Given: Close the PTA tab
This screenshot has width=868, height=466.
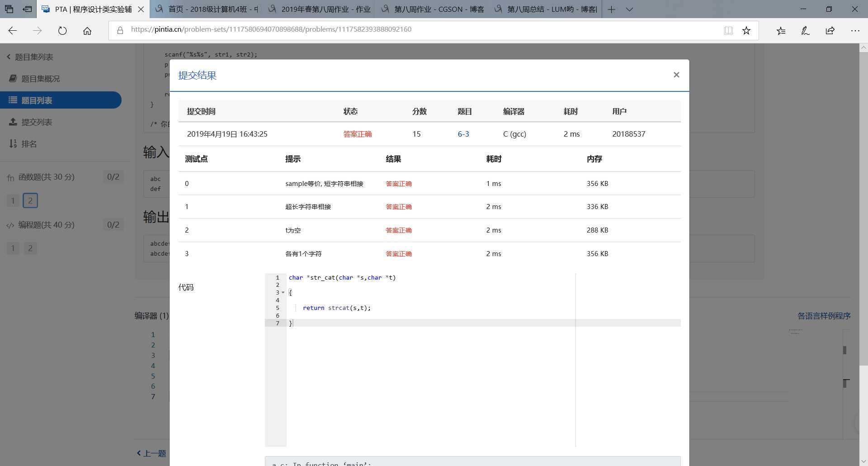Looking at the screenshot, I should click(x=141, y=9).
